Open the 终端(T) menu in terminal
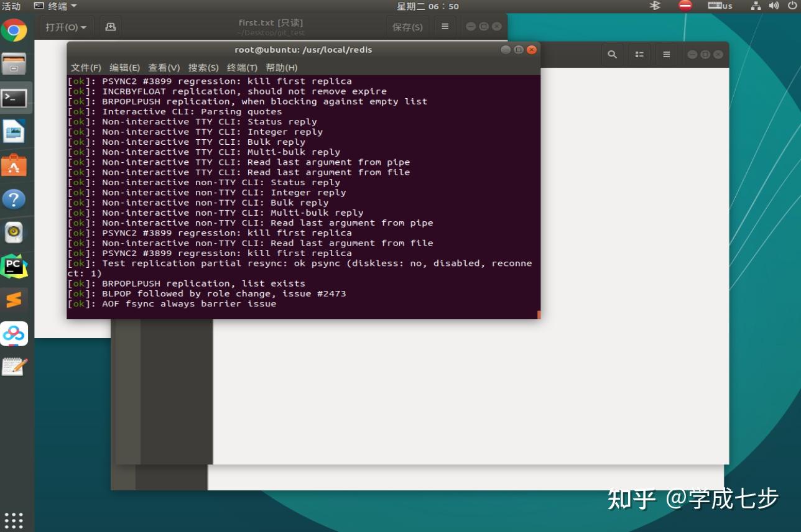 242,68
